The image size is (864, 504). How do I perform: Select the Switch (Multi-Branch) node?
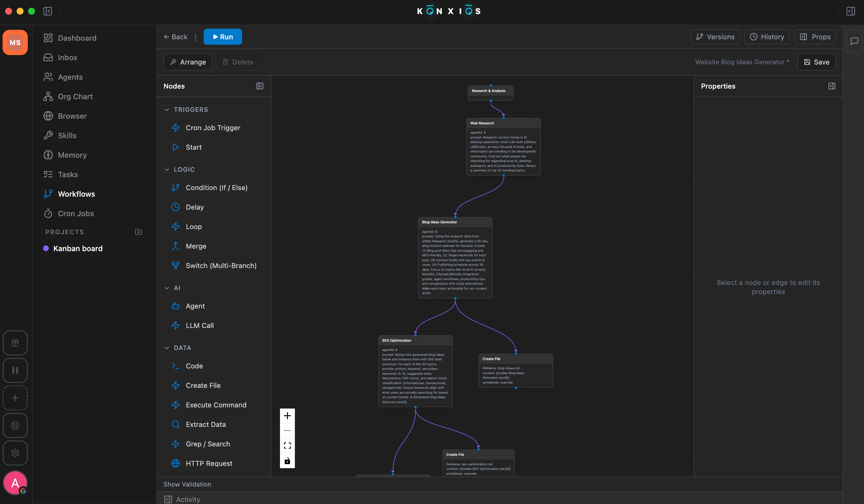(x=214, y=266)
